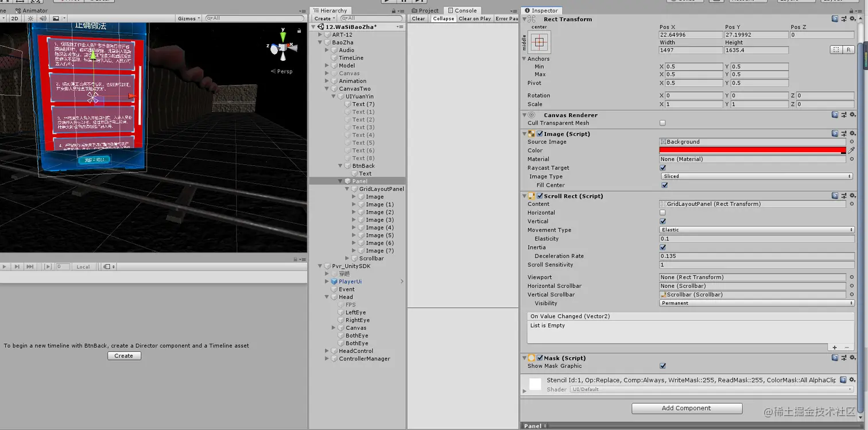Image resolution: width=868 pixels, height=430 pixels.
Task: Open Rect Transform presets slider icon
Action: click(x=844, y=19)
